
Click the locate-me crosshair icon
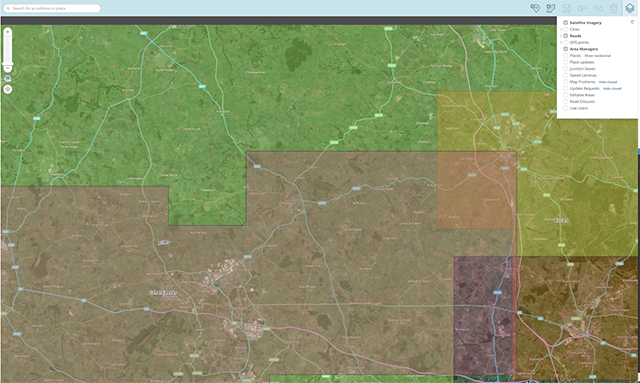point(7,89)
